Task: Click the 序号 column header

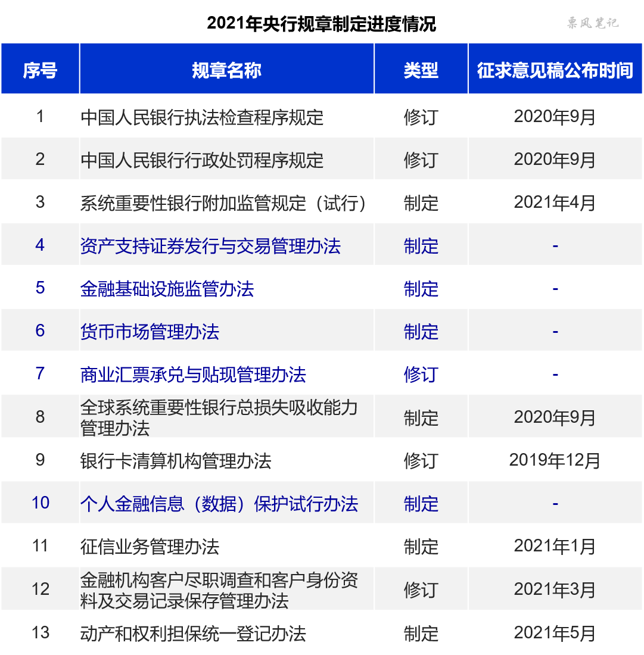Action: pos(40,68)
